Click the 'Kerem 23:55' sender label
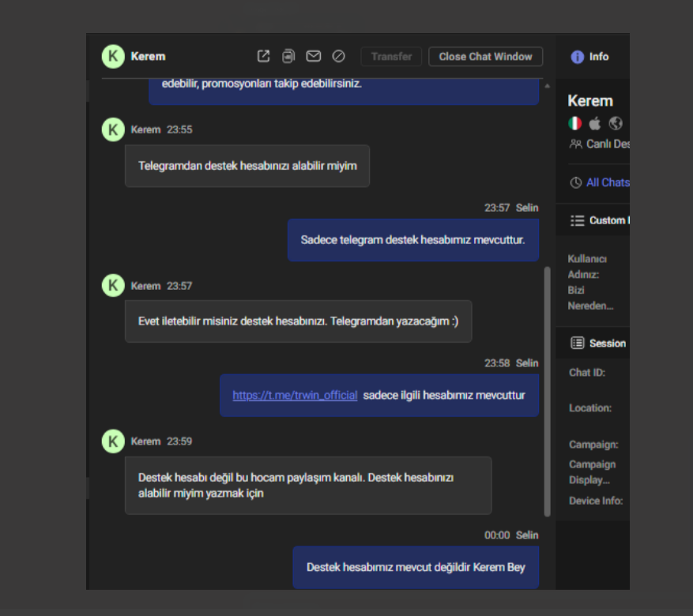 click(x=161, y=130)
